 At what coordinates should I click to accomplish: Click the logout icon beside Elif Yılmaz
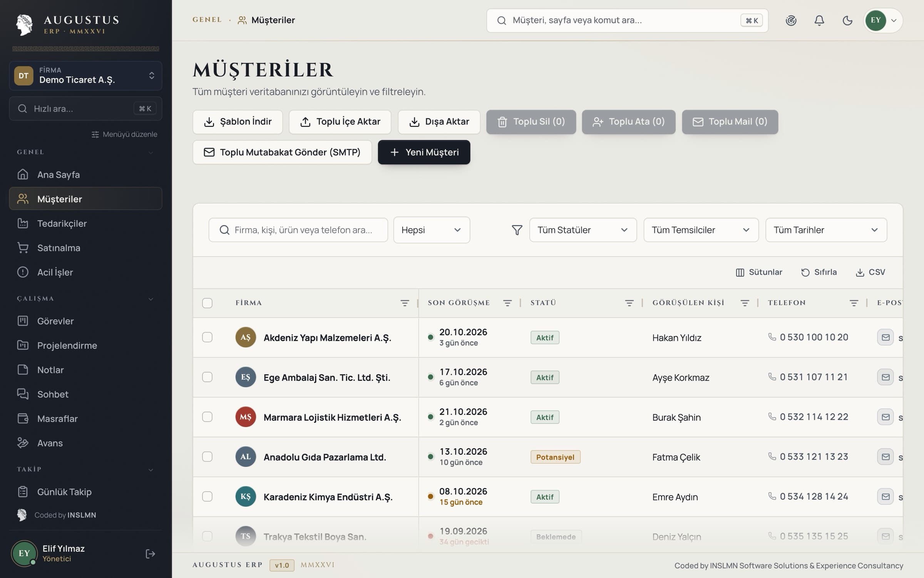tap(150, 554)
